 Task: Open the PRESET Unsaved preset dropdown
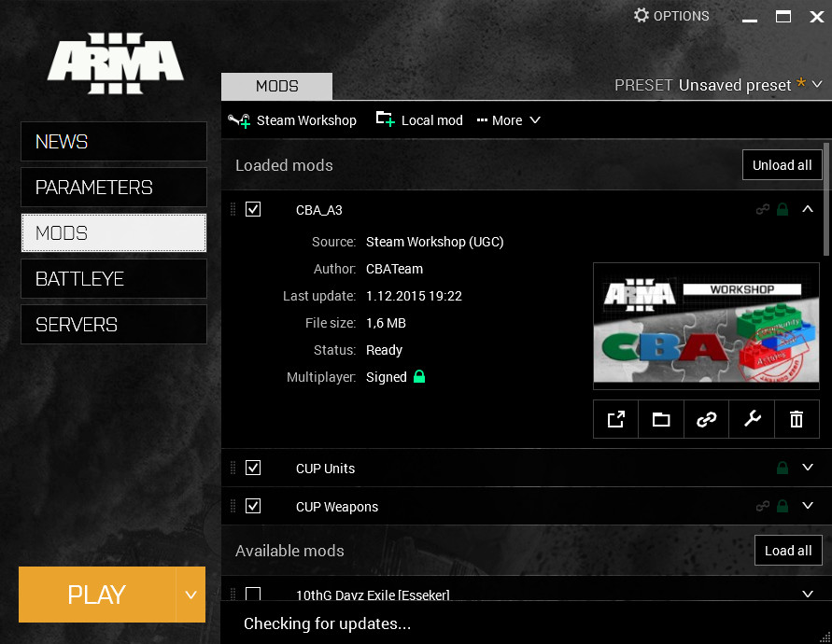click(x=719, y=85)
